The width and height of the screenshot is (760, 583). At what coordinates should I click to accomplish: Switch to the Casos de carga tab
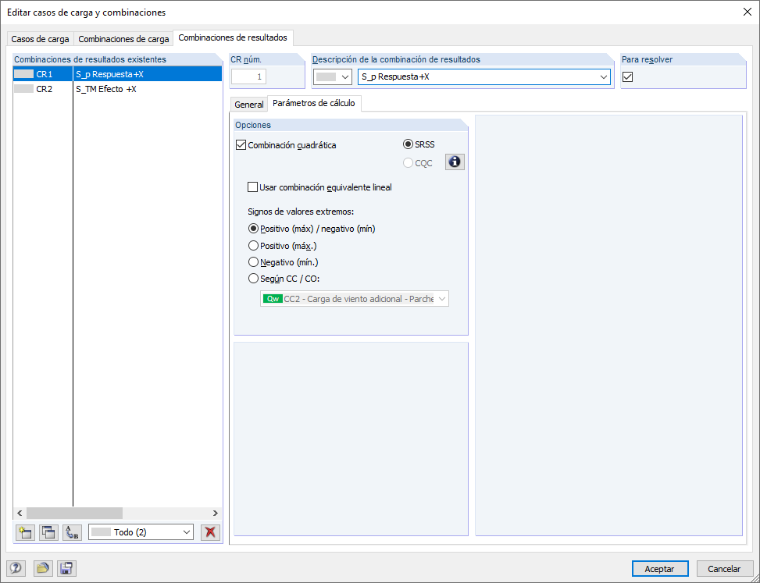click(40, 39)
